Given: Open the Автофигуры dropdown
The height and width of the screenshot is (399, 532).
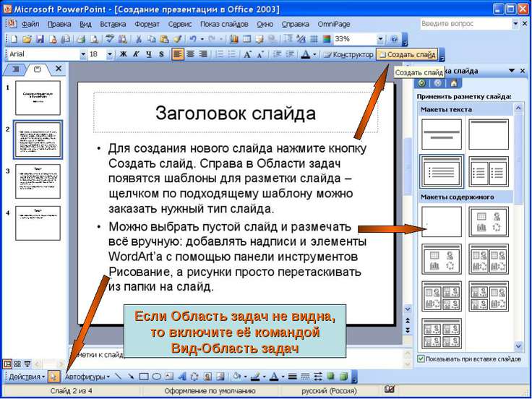Looking at the screenshot, I should pyautogui.click(x=87, y=377).
